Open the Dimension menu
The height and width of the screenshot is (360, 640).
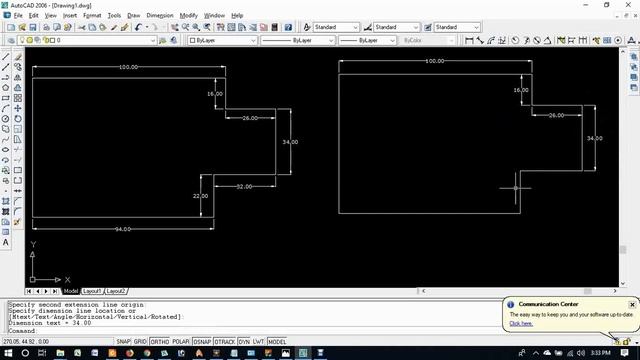(160, 16)
